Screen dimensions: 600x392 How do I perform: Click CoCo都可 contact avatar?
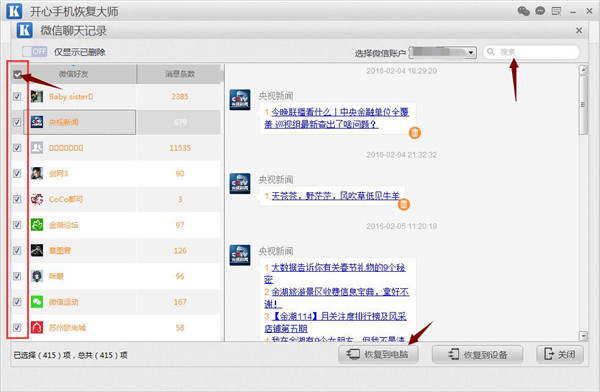pyautogui.click(x=37, y=199)
